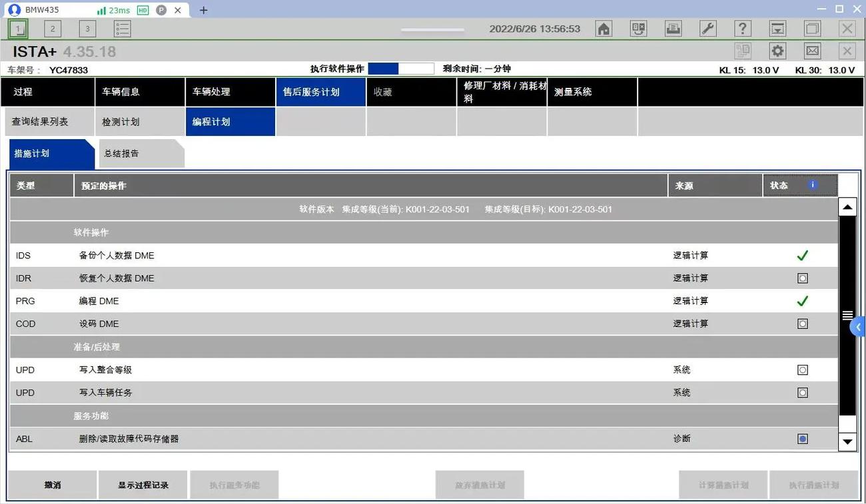Click the 显示过程记录 button
This screenshot has height=504, width=866.
click(x=143, y=485)
